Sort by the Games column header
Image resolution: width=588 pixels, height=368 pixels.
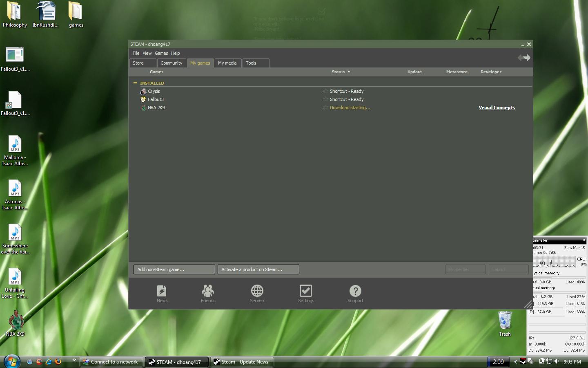156,72
